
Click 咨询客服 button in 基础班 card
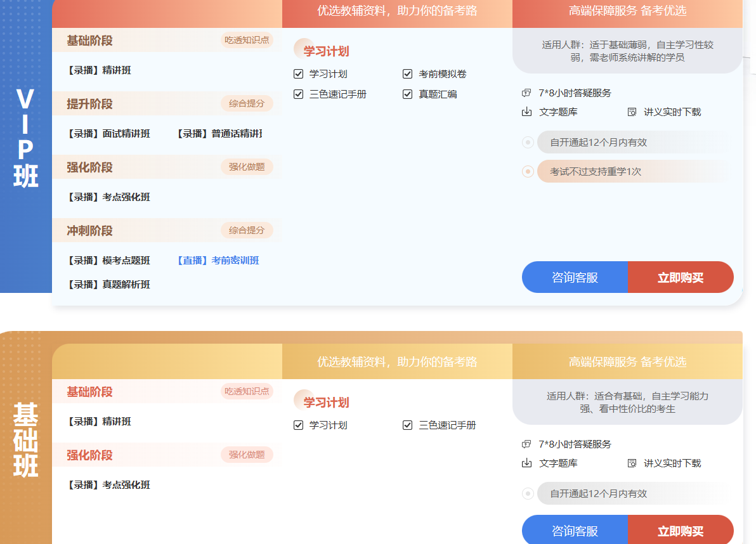(x=575, y=530)
